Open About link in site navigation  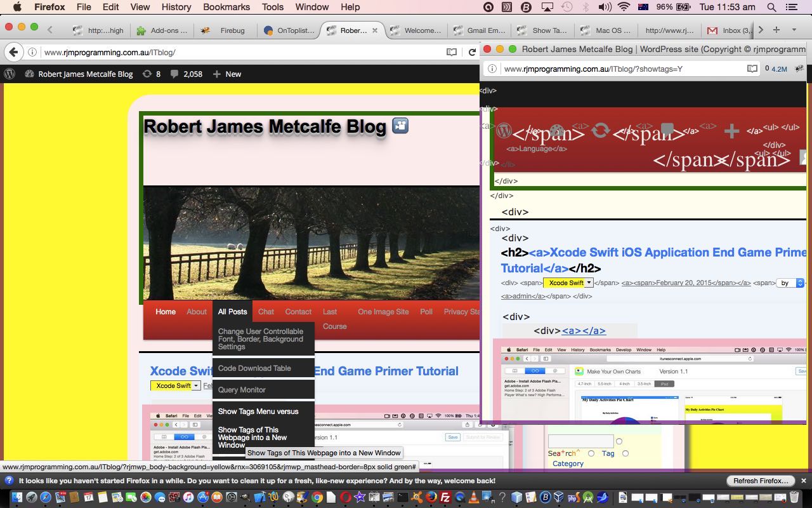point(197,312)
